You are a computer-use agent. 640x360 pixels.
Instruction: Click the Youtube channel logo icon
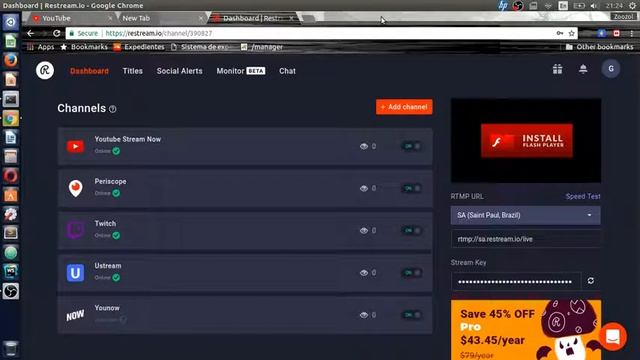pos(76,146)
